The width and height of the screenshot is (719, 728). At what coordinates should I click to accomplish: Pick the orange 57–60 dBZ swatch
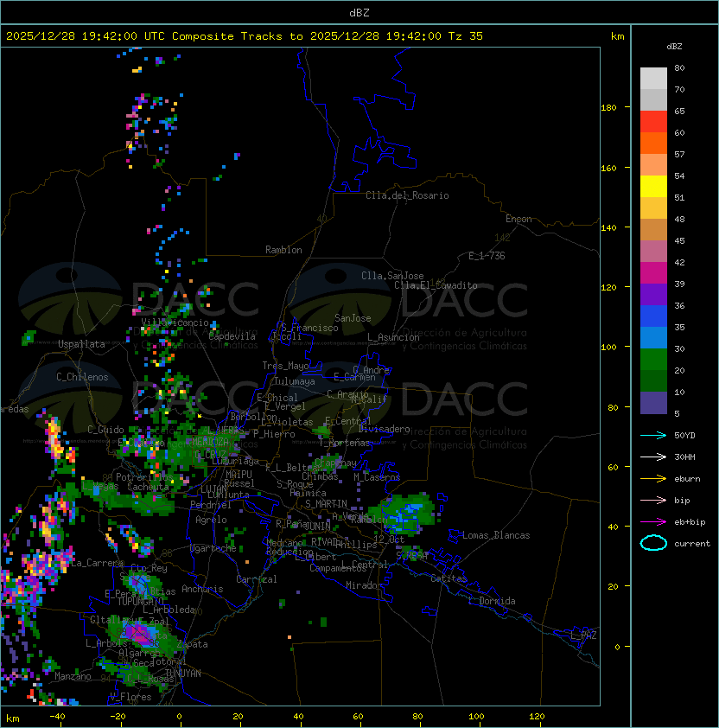(x=653, y=143)
